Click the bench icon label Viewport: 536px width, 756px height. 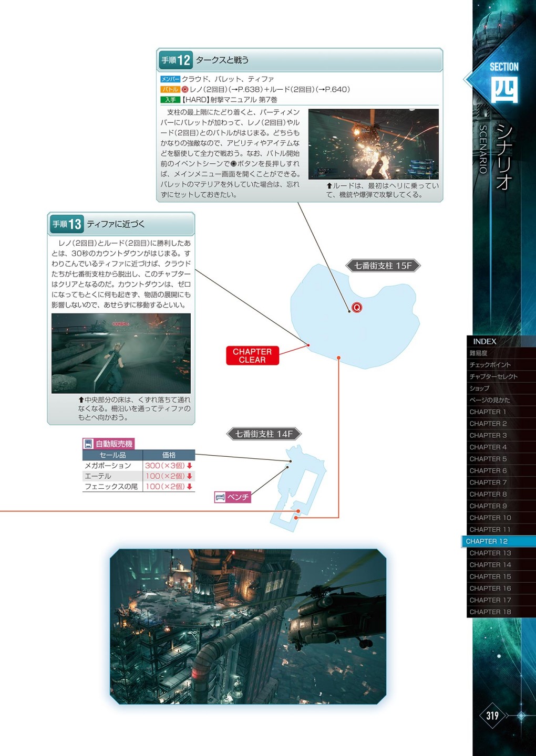click(233, 497)
